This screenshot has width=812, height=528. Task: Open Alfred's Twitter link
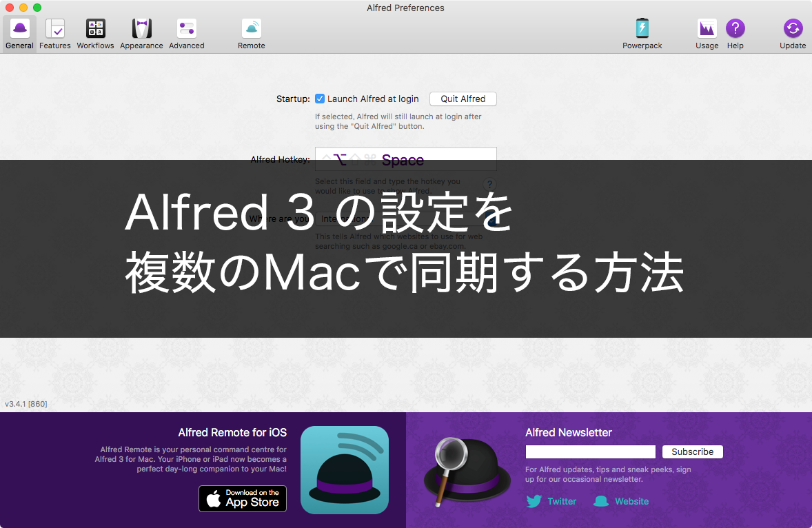(561, 501)
